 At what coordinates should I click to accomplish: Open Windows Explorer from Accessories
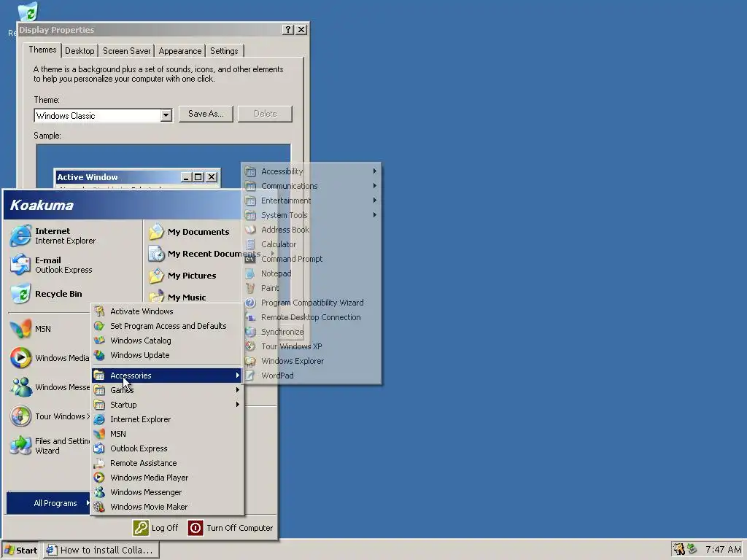coord(311,361)
